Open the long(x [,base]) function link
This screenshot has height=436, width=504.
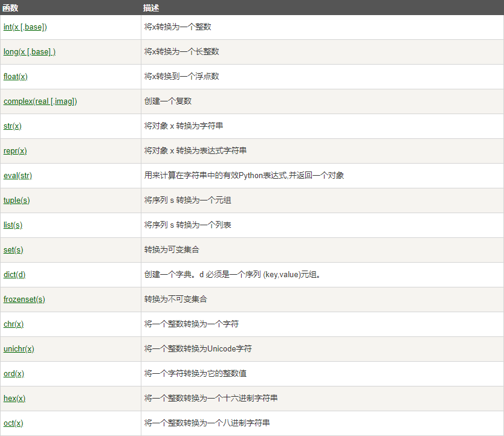[30, 52]
